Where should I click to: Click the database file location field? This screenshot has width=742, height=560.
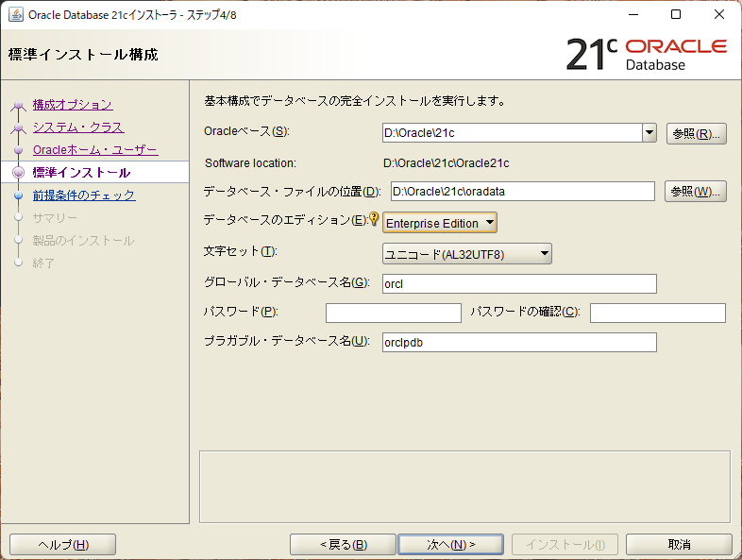[523, 192]
